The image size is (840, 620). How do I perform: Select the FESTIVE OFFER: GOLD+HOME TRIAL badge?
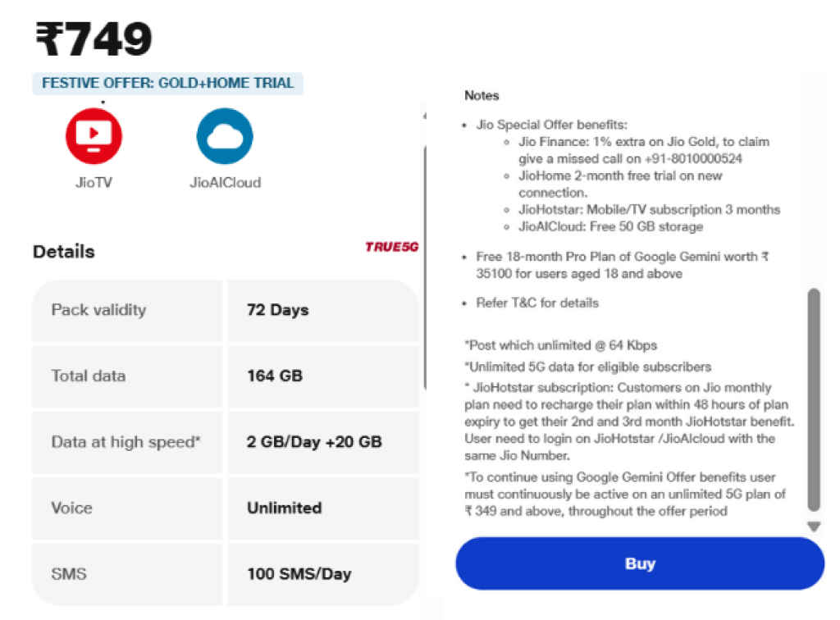pos(167,83)
